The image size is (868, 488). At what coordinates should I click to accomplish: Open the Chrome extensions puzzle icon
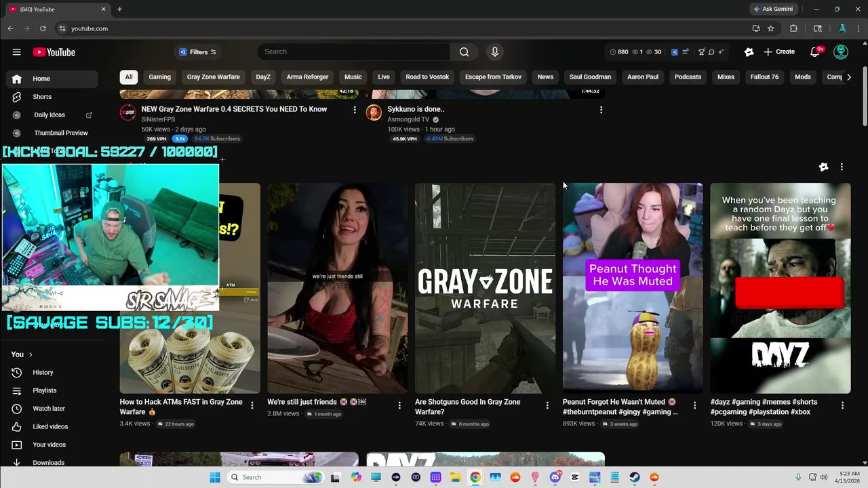(x=793, y=28)
